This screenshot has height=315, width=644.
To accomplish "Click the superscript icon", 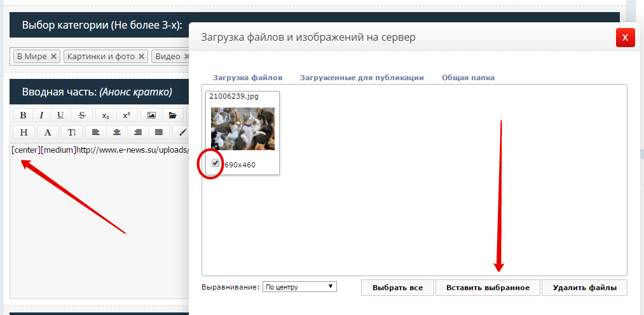I will 127,115.
